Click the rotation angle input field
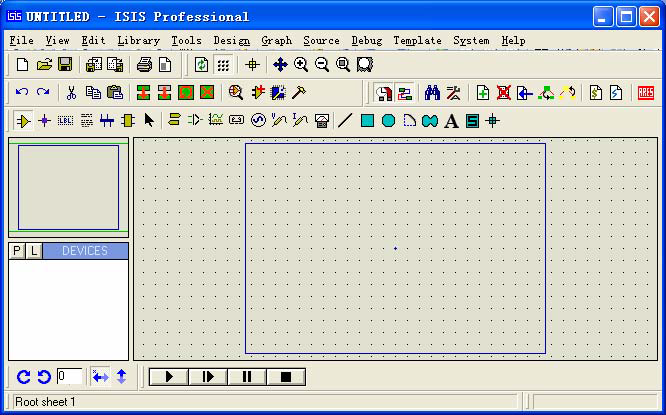The image size is (666, 415). click(70, 377)
